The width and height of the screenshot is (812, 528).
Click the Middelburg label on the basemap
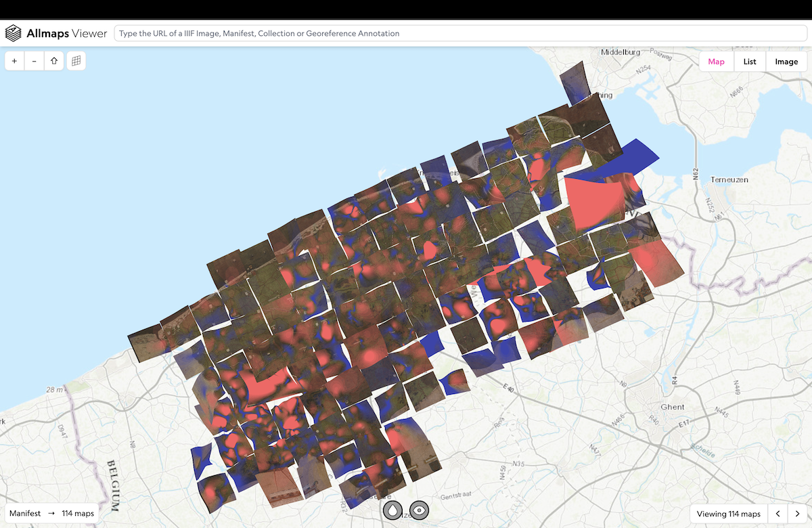point(620,52)
